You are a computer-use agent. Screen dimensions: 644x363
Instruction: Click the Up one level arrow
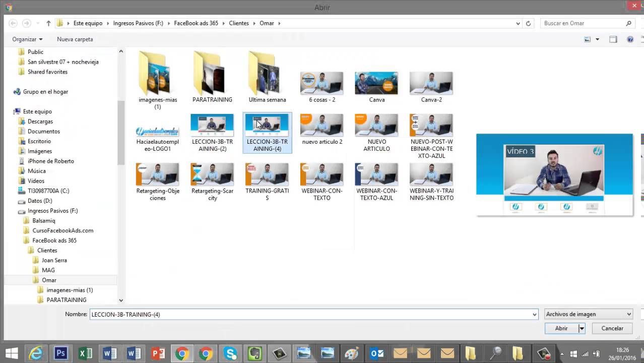coord(48,23)
